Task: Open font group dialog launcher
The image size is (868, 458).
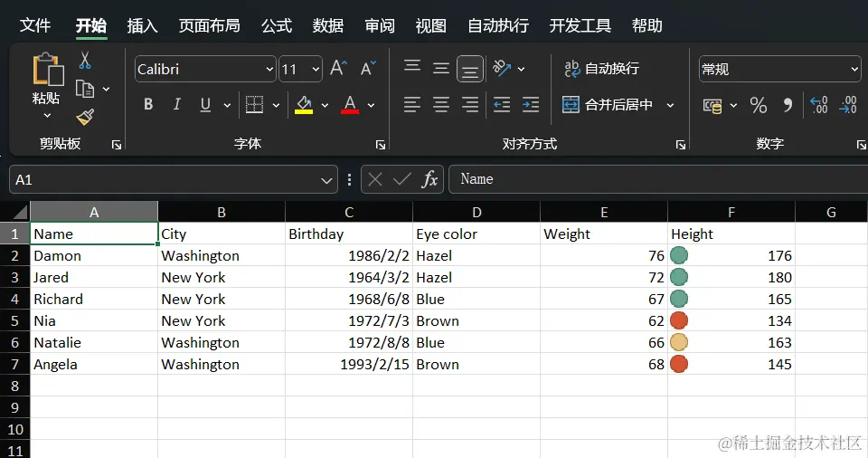Action: pos(381,145)
